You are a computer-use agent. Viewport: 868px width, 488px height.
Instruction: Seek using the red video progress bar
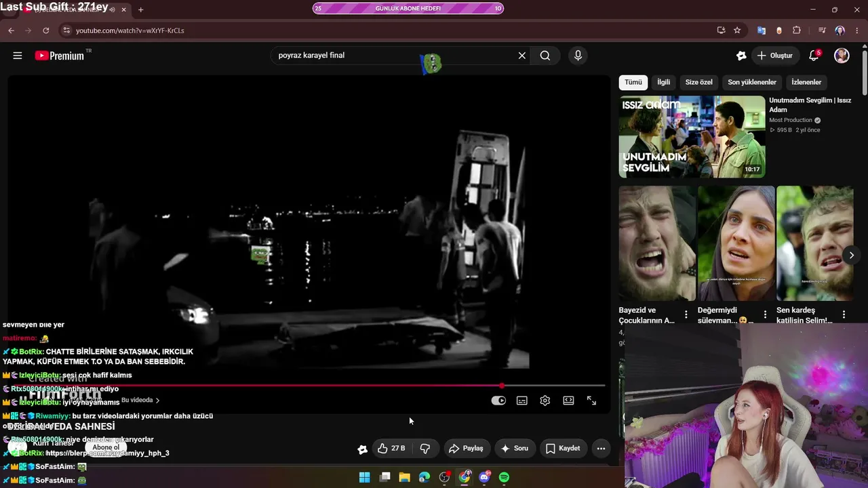(x=307, y=386)
